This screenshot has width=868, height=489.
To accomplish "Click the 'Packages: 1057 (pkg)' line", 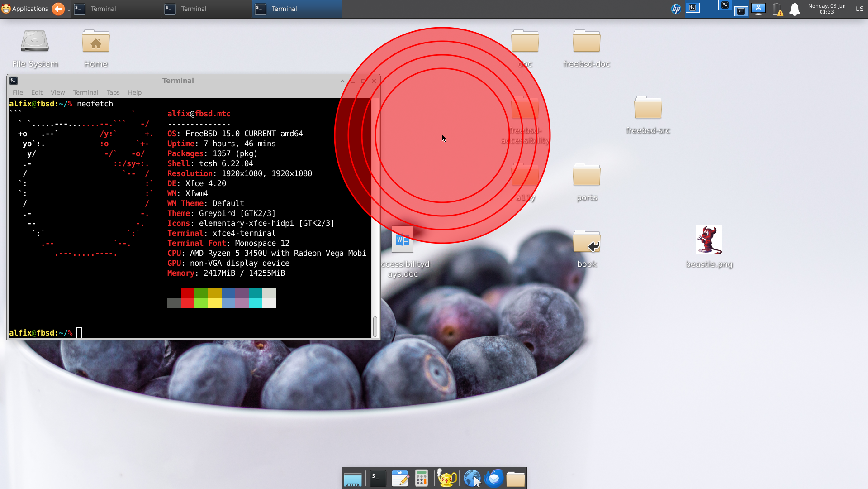I will (213, 153).
